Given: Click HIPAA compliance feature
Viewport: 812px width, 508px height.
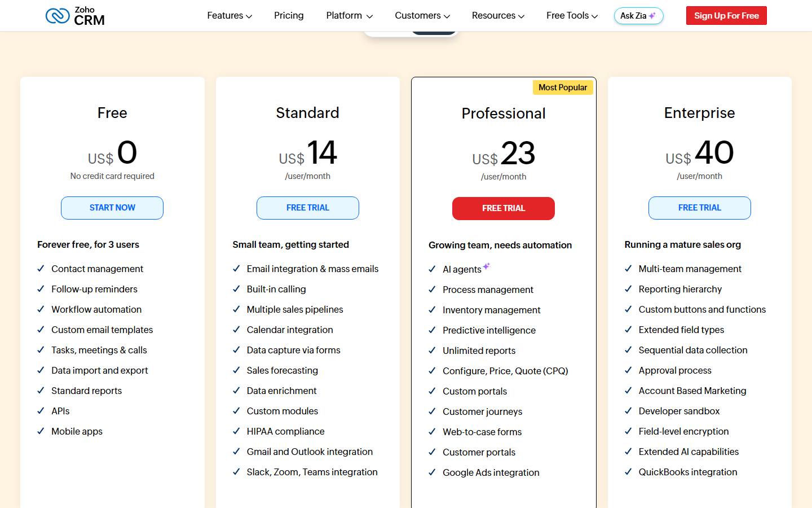Looking at the screenshot, I should (285, 431).
